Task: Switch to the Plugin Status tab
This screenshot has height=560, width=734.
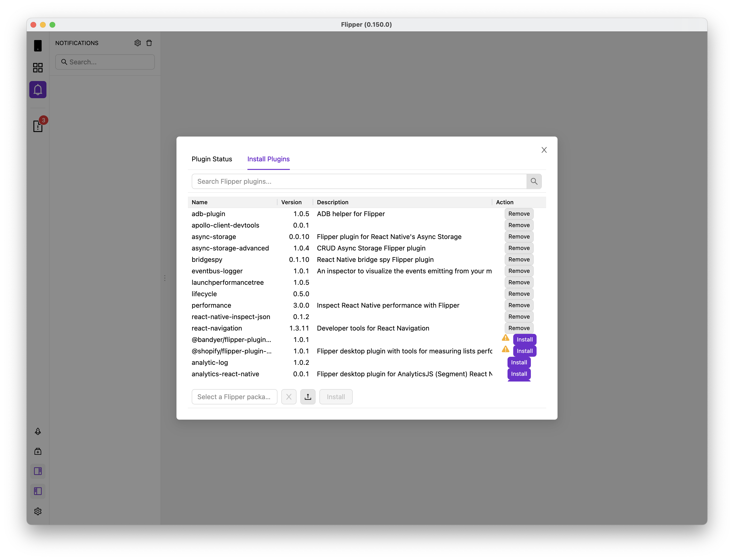Action: 211,159
